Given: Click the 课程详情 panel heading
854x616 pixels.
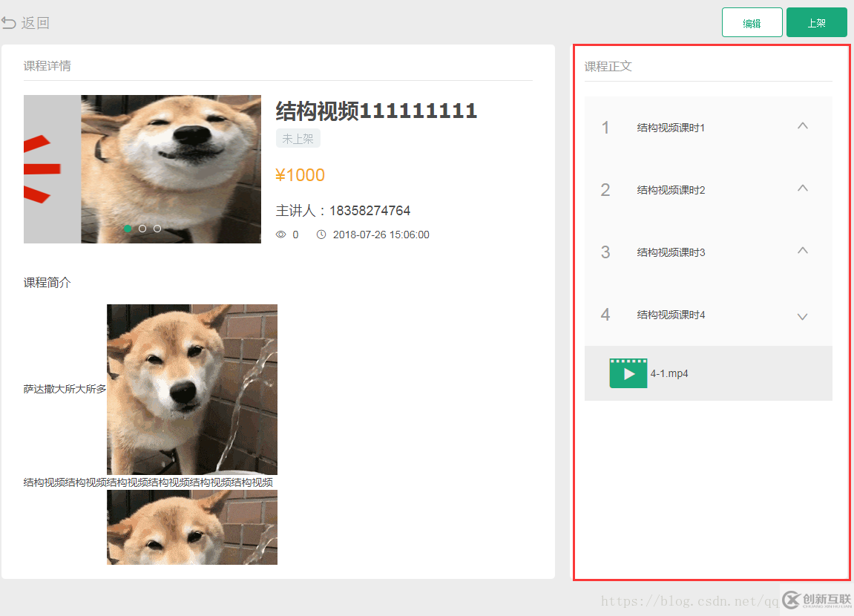Looking at the screenshot, I should [x=47, y=66].
